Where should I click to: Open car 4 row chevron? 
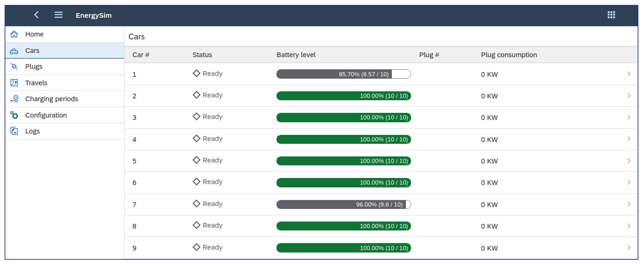click(629, 139)
